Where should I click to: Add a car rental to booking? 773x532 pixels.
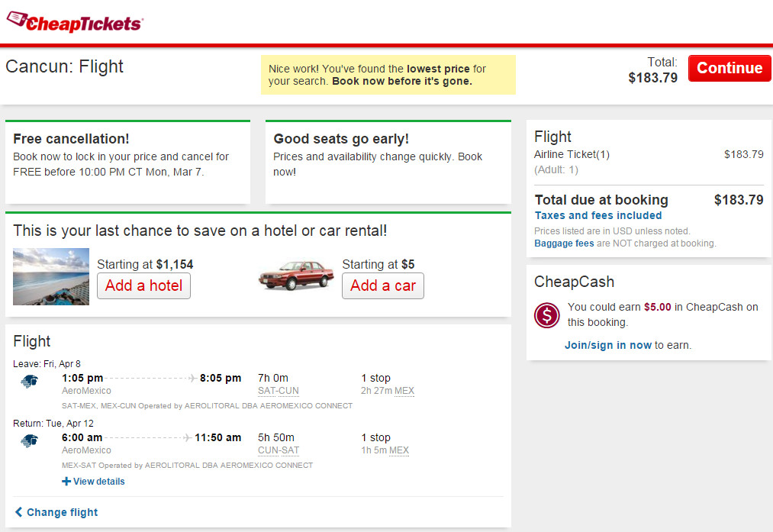(383, 286)
